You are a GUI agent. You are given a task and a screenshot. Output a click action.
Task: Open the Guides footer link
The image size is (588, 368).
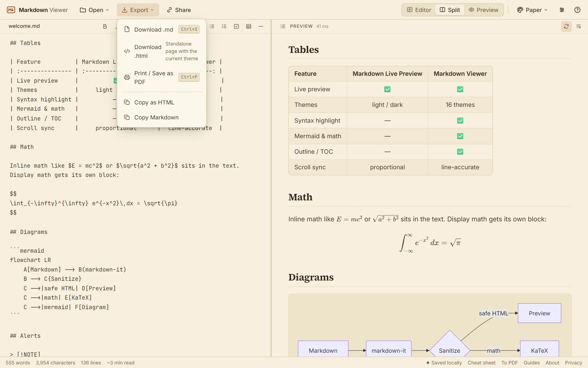click(532, 363)
